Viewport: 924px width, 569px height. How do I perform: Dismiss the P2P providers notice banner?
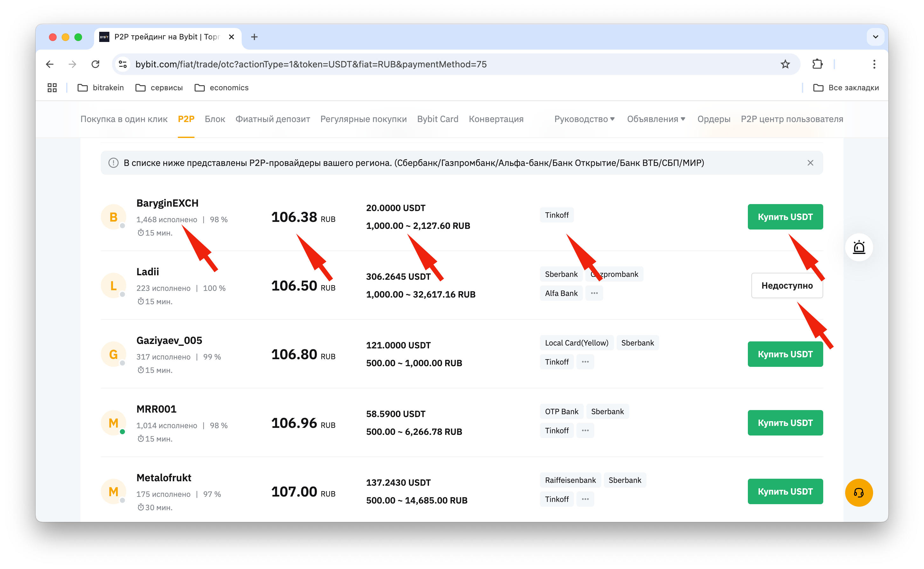pos(810,162)
